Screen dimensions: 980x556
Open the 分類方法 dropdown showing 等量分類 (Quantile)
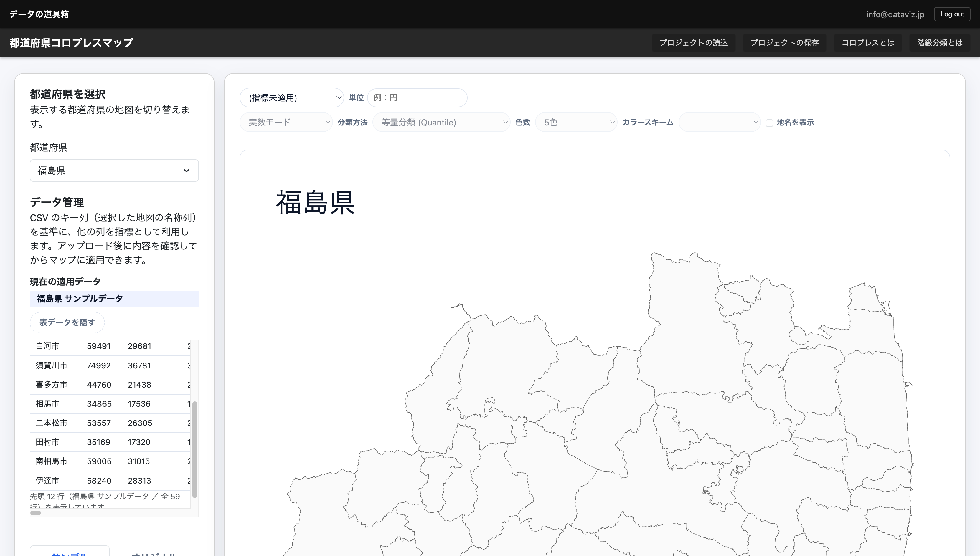(x=441, y=122)
